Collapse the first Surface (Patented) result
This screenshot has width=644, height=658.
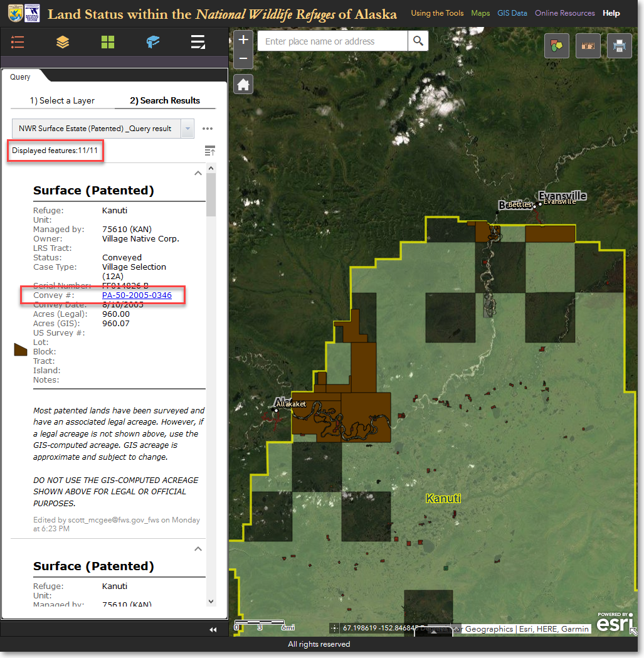(x=198, y=173)
